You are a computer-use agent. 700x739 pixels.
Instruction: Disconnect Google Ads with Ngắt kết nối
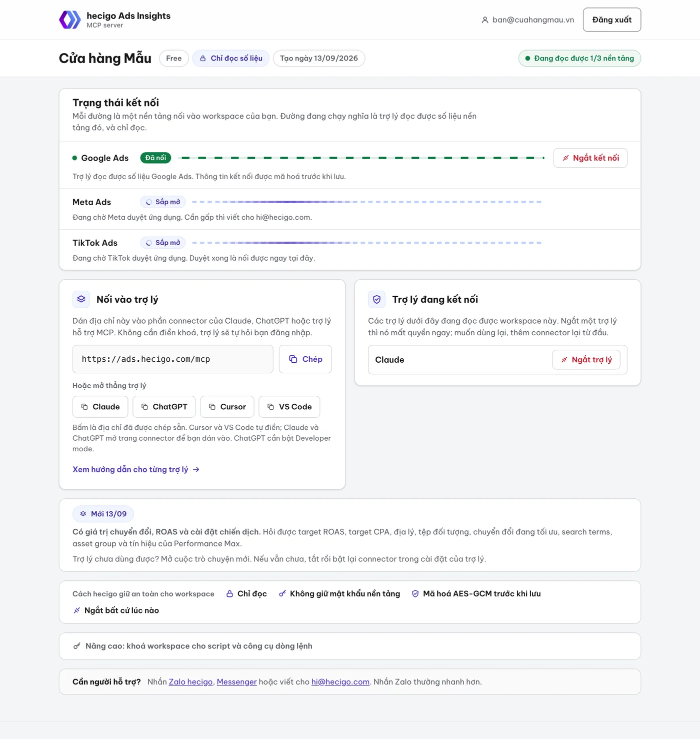click(x=590, y=158)
